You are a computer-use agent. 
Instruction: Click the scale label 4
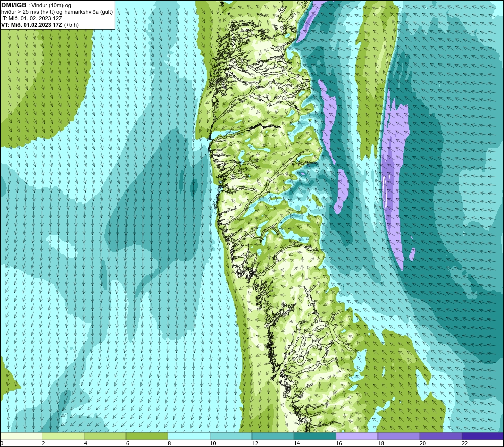click(86, 443)
